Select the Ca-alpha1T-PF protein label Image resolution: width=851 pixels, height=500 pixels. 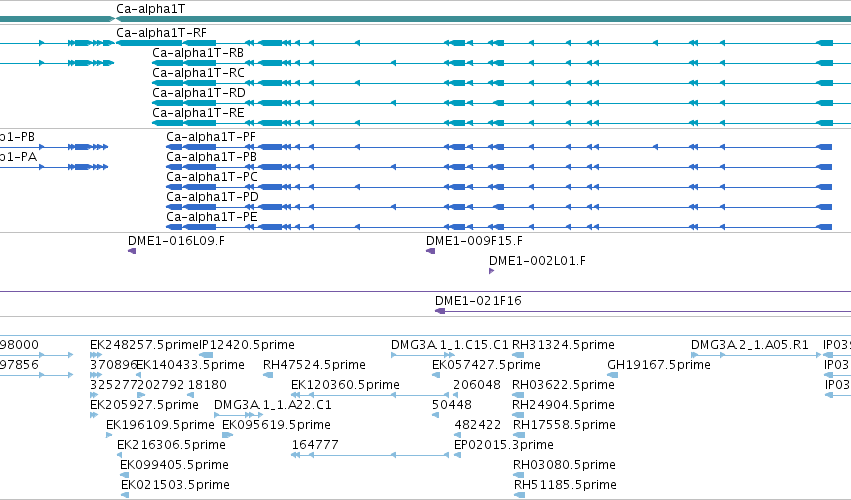click(x=211, y=137)
